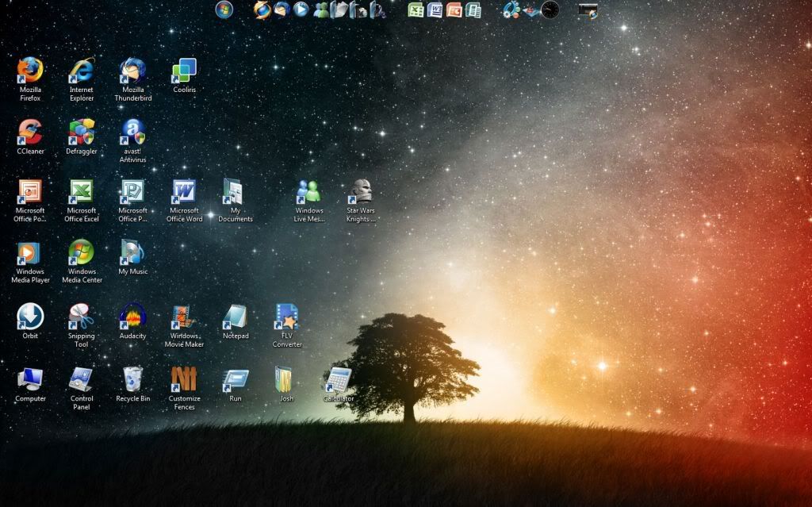Viewport: 812px width, 507px height.
Task: Launch Excel from the top dock
Action: click(416, 10)
